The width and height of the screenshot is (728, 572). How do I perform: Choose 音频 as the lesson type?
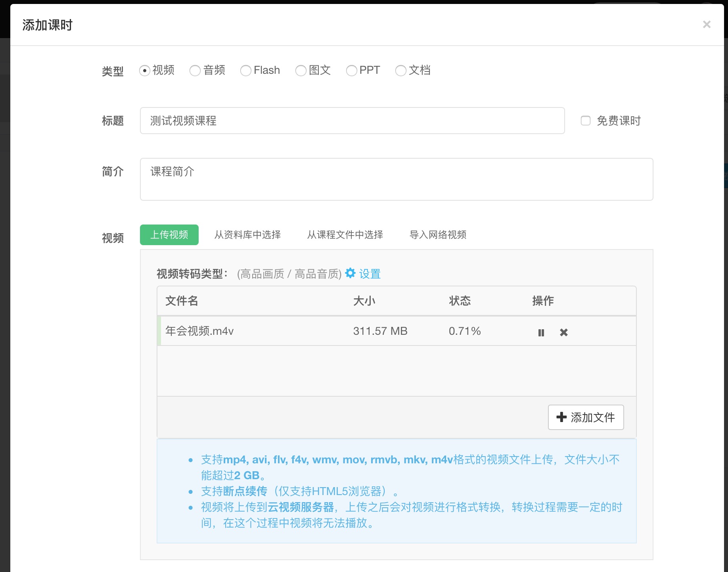[195, 71]
